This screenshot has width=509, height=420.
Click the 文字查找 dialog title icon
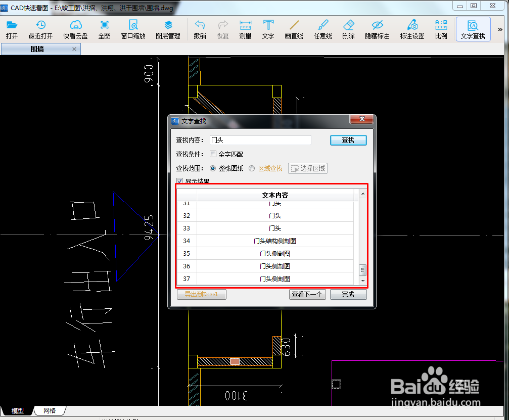175,121
